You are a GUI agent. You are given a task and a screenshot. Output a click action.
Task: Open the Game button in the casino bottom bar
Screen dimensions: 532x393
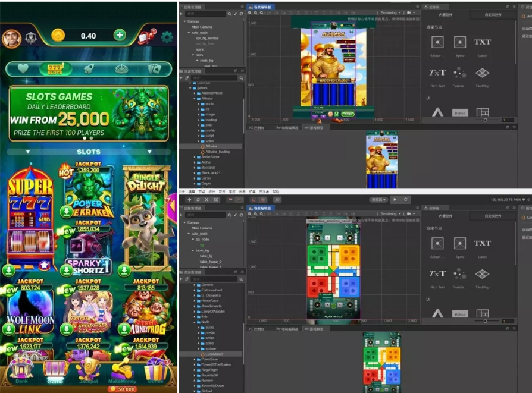coord(55,371)
